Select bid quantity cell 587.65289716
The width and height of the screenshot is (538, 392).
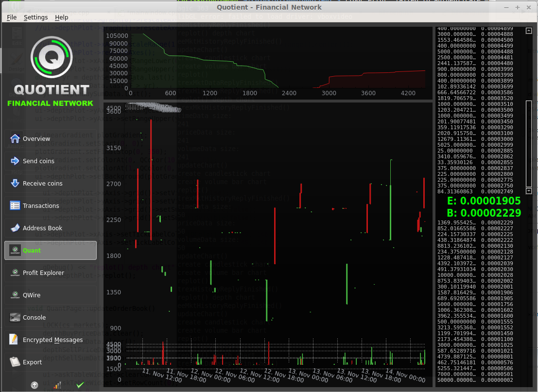[x=457, y=351]
